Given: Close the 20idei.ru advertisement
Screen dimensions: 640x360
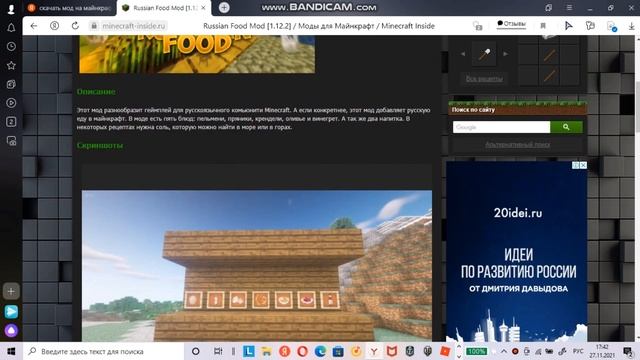Looking at the screenshot, I should pos(583,165).
